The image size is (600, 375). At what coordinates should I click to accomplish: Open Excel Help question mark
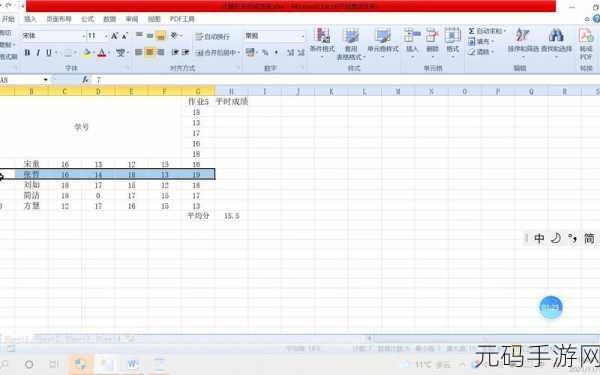tap(596, 19)
